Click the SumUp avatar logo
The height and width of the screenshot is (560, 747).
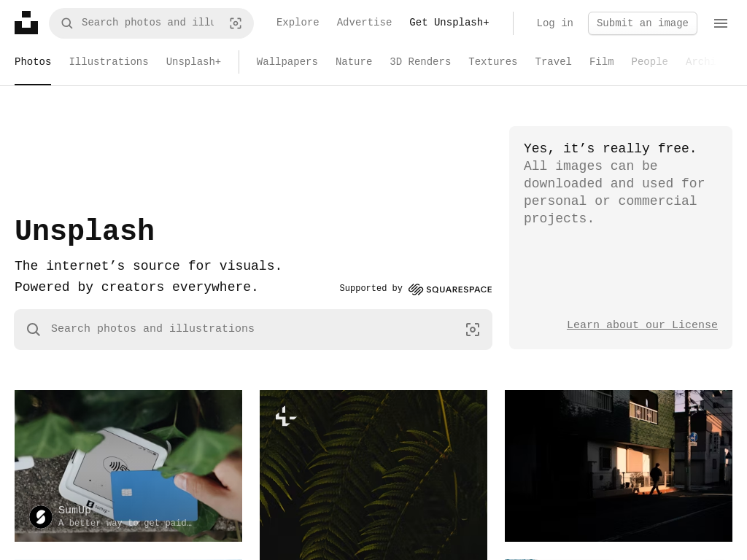click(x=41, y=517)
